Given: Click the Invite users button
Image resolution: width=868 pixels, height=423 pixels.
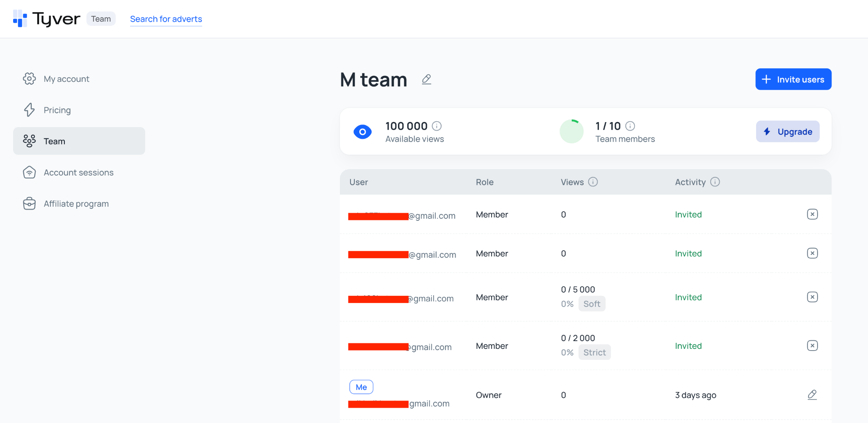Looking at the screenshot, I should 793,79.
